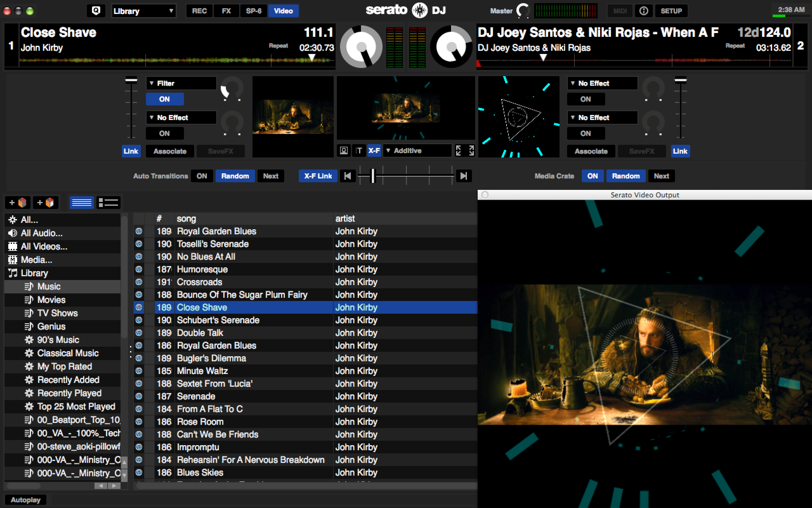Select the Media... crate
812x508 pixels.
(62, 260)
